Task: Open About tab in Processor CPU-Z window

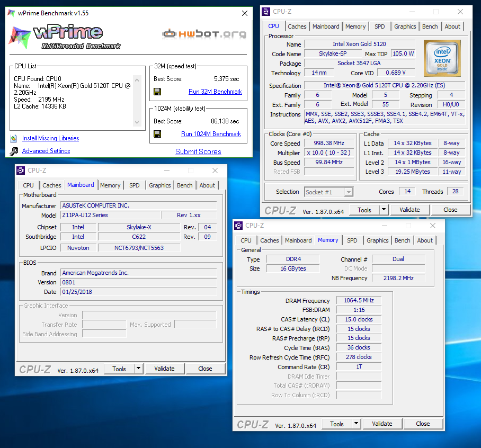Action: click(x=452, y=26)
